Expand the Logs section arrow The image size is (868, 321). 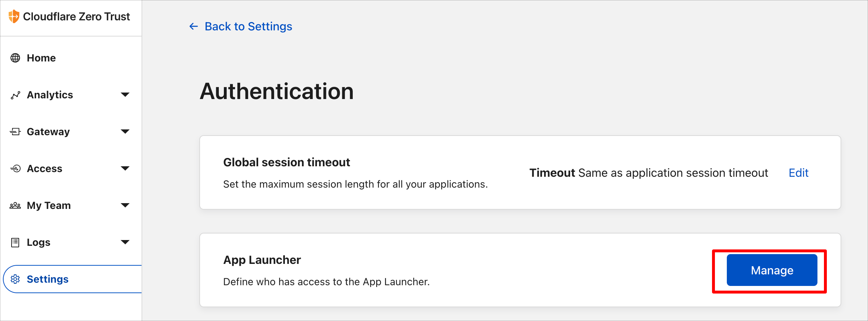pos(125,242)
